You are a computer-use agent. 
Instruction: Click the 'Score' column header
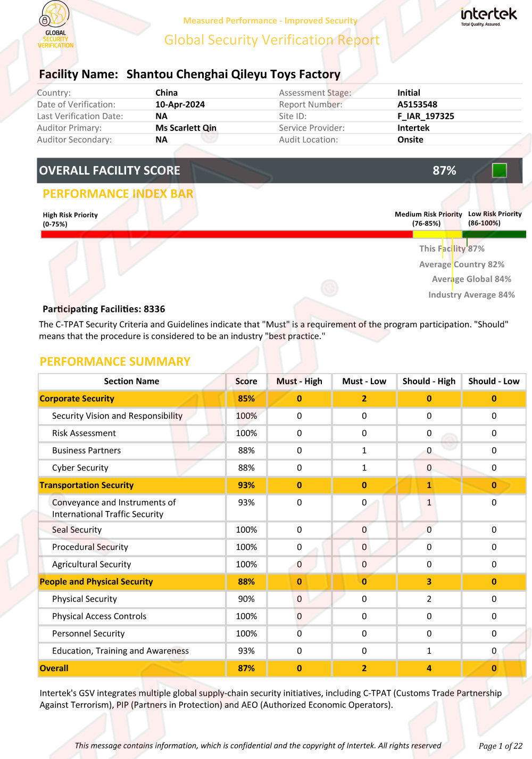point(246,381)
